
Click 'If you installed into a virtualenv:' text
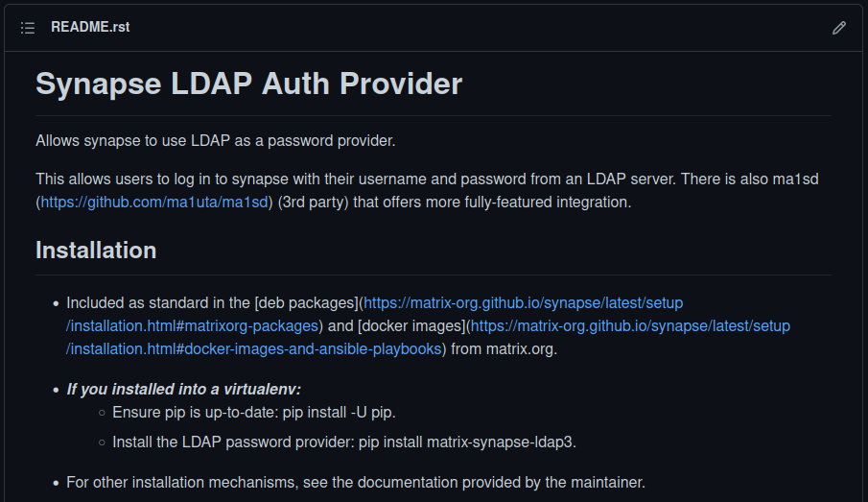pyautogui.click(x=184, y=390)
